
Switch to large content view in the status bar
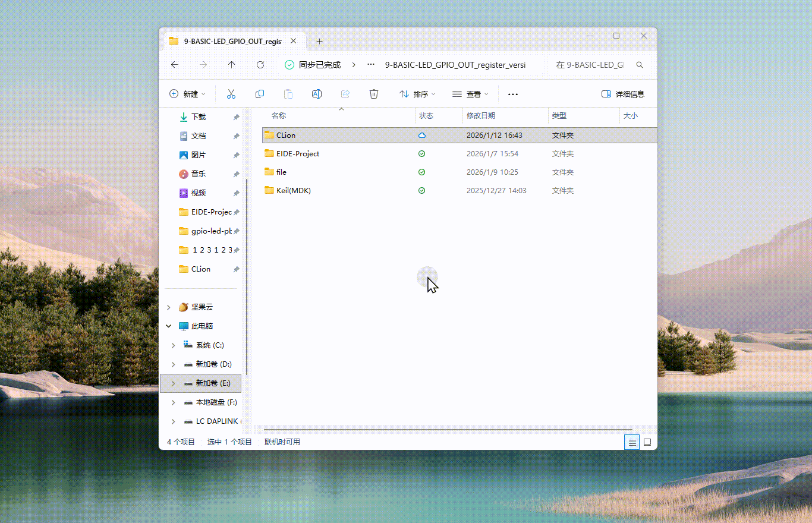point(647,442)
